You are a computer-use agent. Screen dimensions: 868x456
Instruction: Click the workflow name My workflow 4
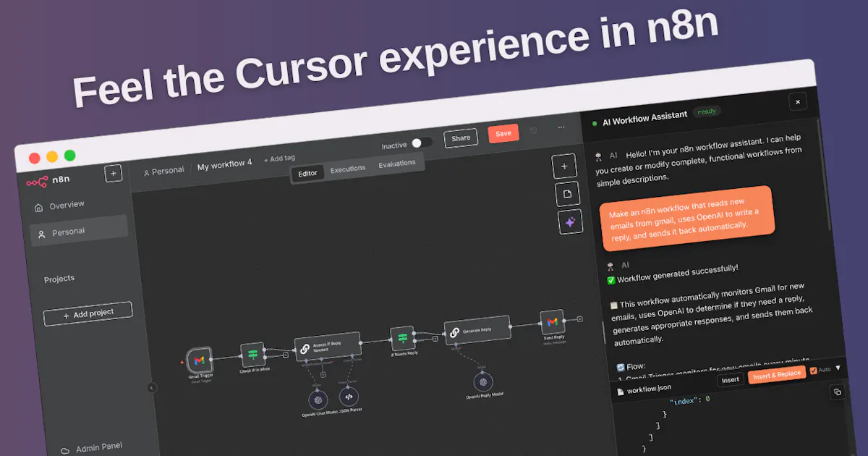(224, 165)
